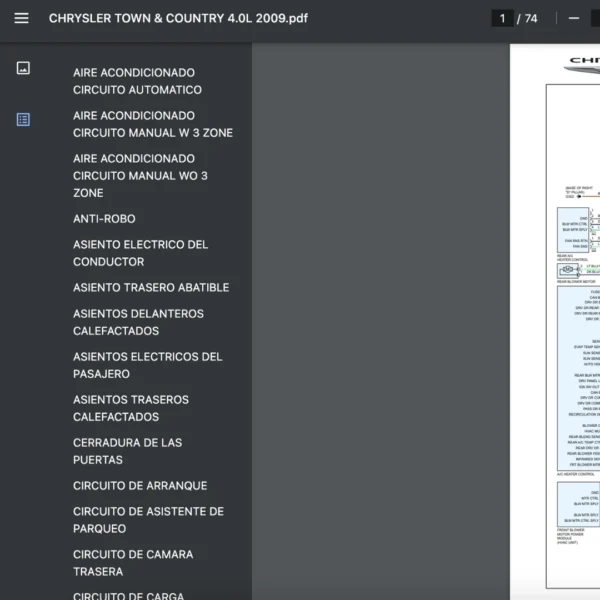Select the ANTI-ROBO outline entry

point(104,219)
